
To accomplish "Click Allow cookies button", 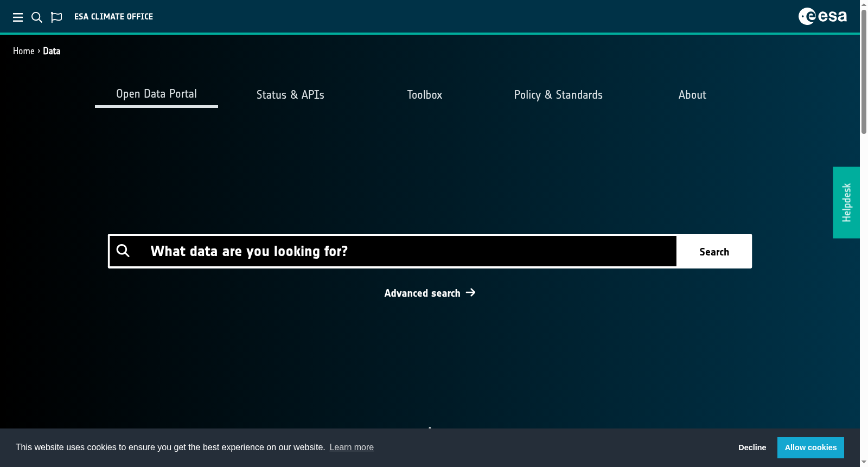I will (810, 447).
